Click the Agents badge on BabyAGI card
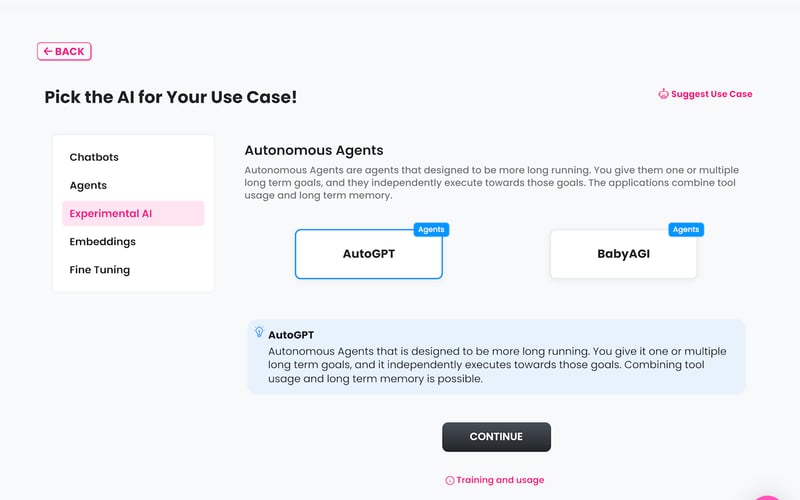 point(686,230)
